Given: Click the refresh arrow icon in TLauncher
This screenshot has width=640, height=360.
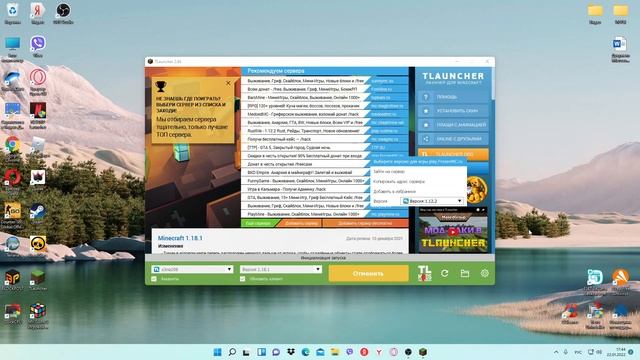Looking at the screenshot, I should coord(444,273).
